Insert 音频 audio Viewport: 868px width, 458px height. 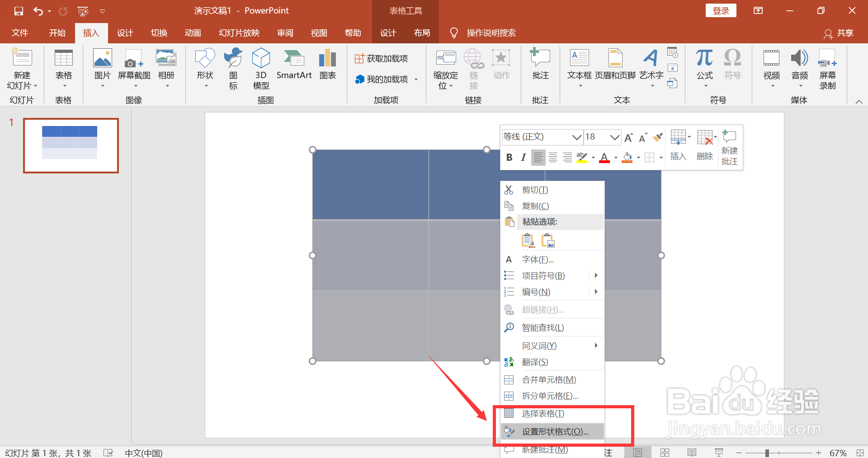coord(800,69)
